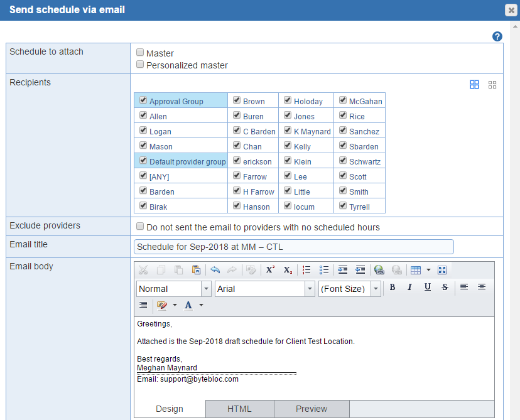Toggle bold formatting
Viewport: 520px width, 420px height.
(393, 287)
